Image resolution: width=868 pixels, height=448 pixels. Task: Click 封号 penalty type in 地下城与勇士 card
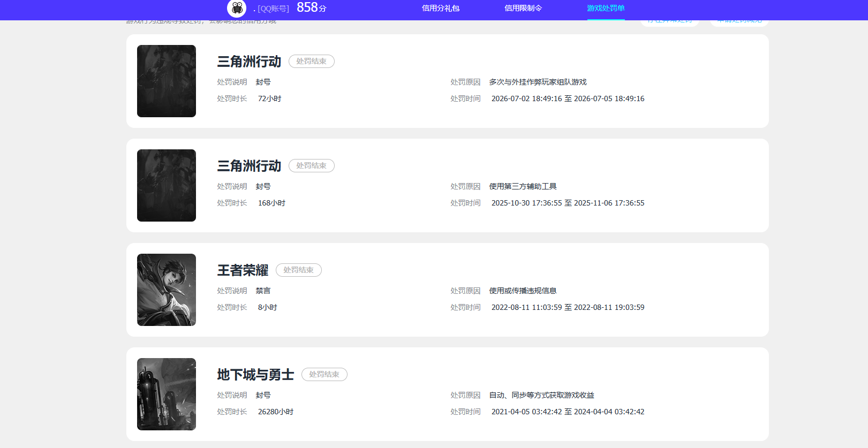click(263, 396)
